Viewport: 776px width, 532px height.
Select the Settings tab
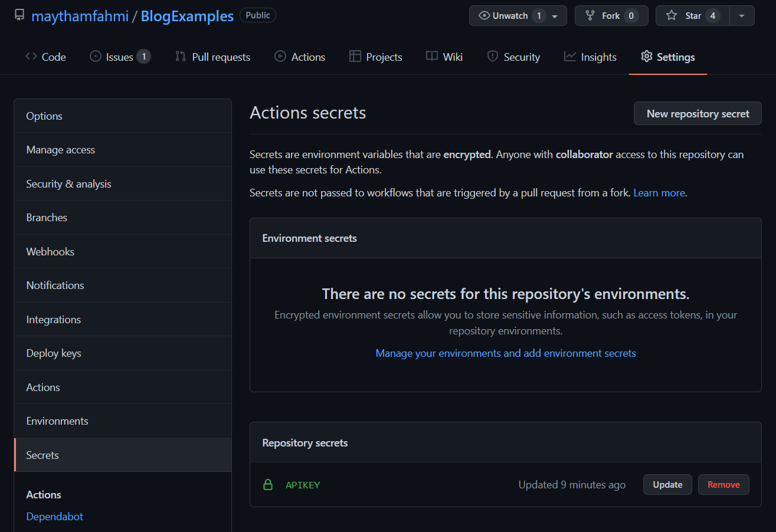point(668,57)
